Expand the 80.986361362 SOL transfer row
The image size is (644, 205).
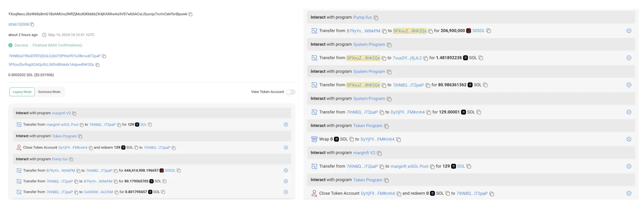629,85
